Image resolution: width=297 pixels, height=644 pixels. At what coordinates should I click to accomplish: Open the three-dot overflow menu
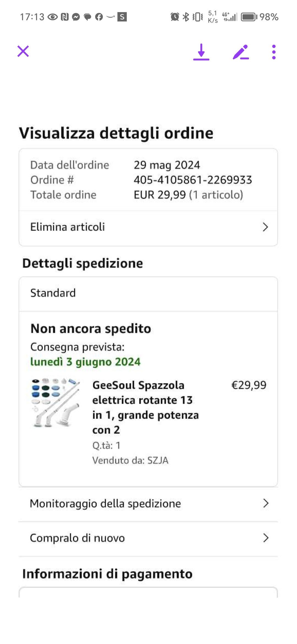click(274, 52)
